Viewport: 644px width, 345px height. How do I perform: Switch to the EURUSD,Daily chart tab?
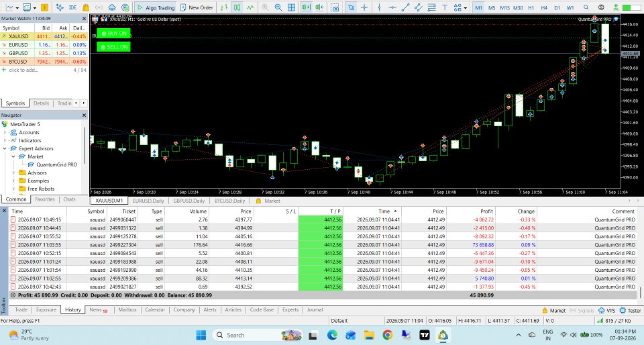(148, 201)
